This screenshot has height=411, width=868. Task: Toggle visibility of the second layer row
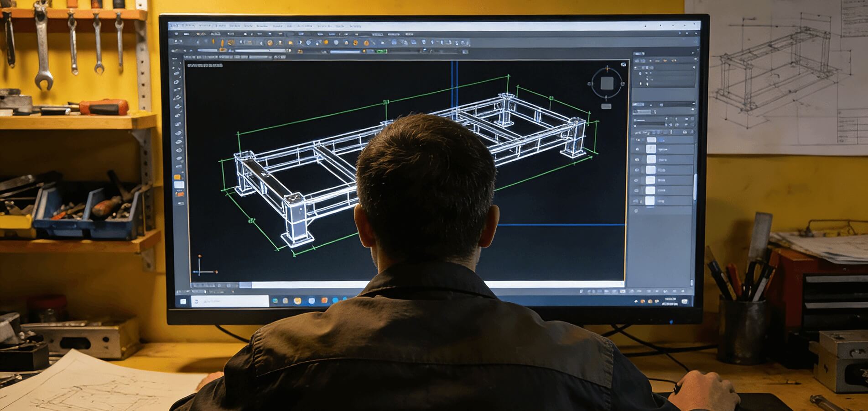[x=638, y=149]
